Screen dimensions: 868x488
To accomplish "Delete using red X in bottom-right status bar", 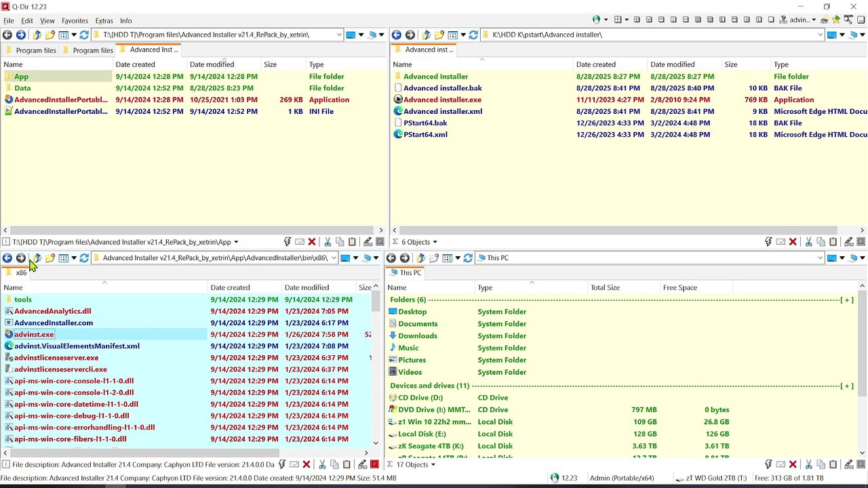I will click(x=793, y=464).
